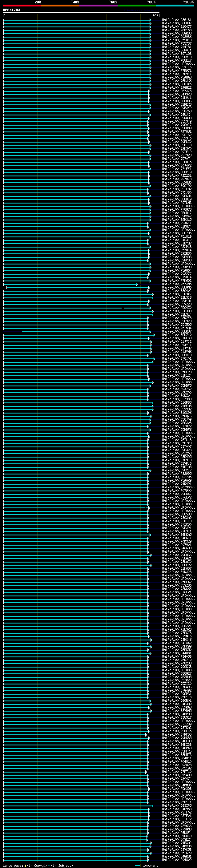197x868 pixels.
Task: Click hit label UniRef100_Q6R0J1
Action: [177, 50]
